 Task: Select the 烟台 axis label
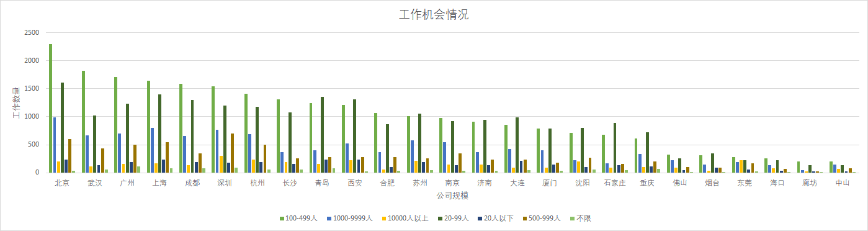point(712,183)
